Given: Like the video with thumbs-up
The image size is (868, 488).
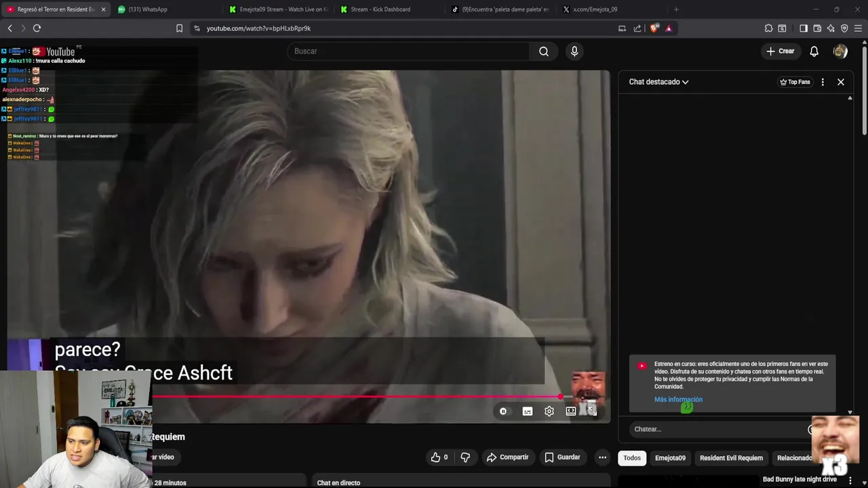Looking at the screenshot, I should pyautogui.click(x=439, y=457).
